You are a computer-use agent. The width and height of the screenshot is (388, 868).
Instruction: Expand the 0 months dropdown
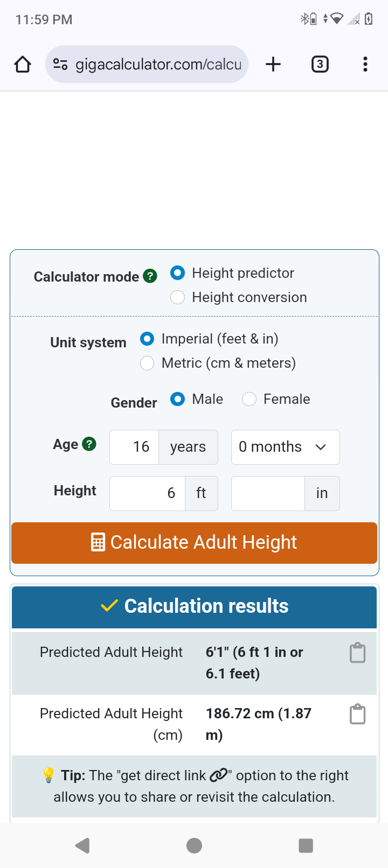(x=285, y=447)
